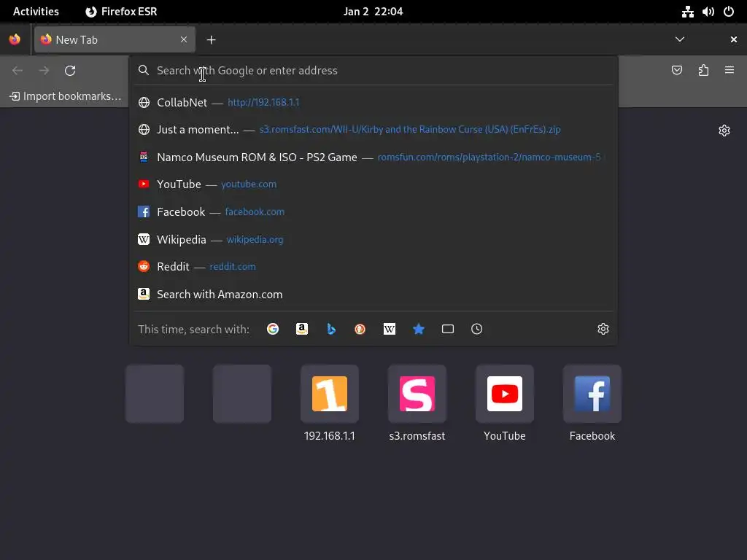
Task: Click the Reload page icon
Action: pyautogui.click(x=70, y=71)
